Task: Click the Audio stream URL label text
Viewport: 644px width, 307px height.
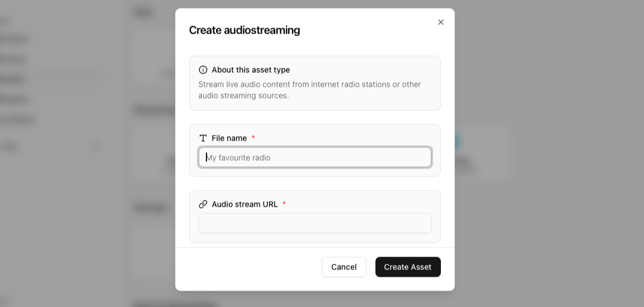Action: point(245,204)
